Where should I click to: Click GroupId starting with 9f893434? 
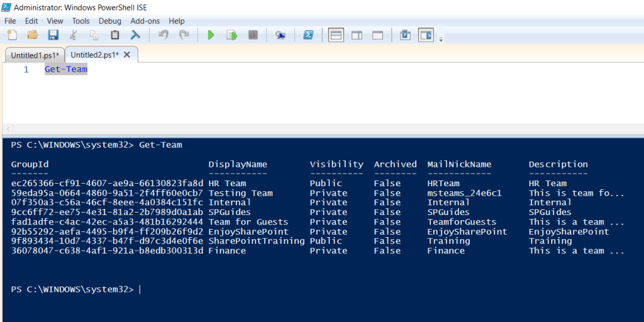(x=107, y=241)
